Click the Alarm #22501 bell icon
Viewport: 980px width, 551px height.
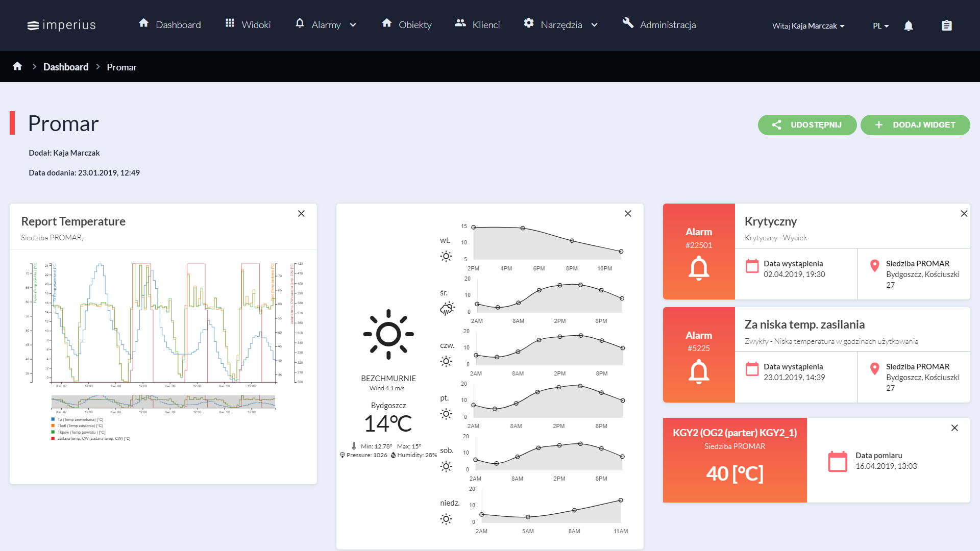pos(699,268)
